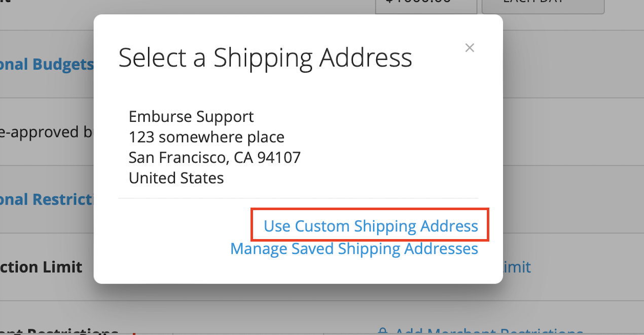Click the divider below the saved address

(298, 198)
